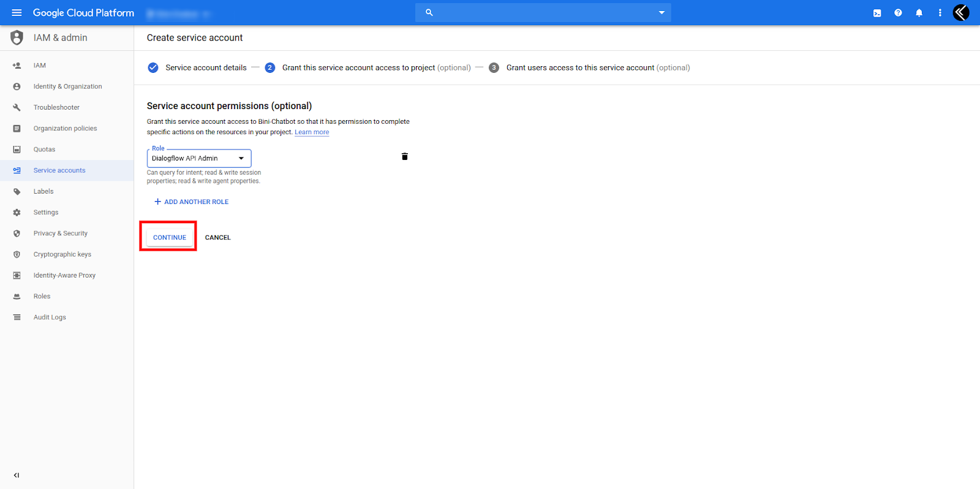The height and width of the screenshot is (489, 980).
Task: Click the completed step 1 checkmark
Action: (153, 67)
